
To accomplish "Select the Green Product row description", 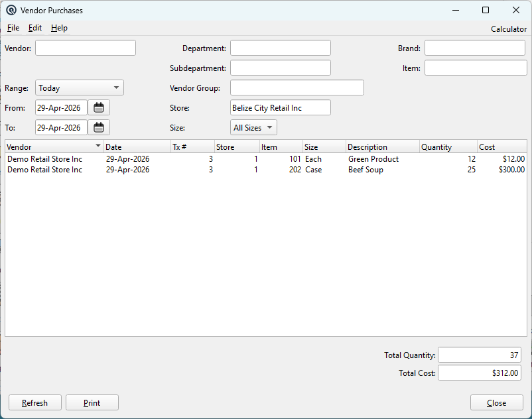I will (373, 159).
